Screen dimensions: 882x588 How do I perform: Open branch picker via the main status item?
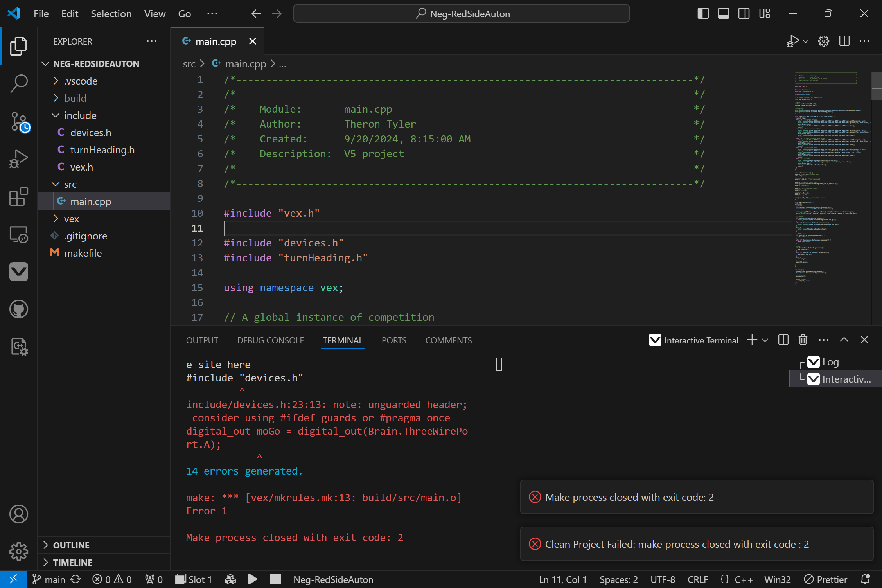[49, 579]
